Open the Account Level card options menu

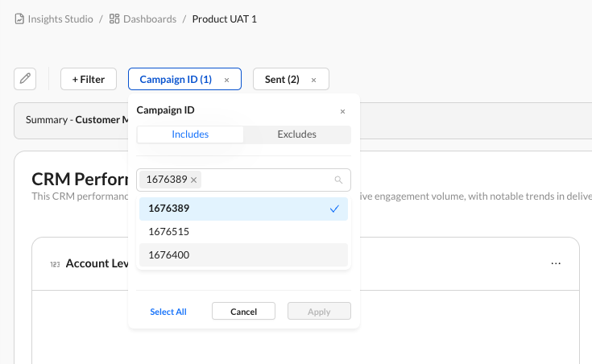(556, 263)
